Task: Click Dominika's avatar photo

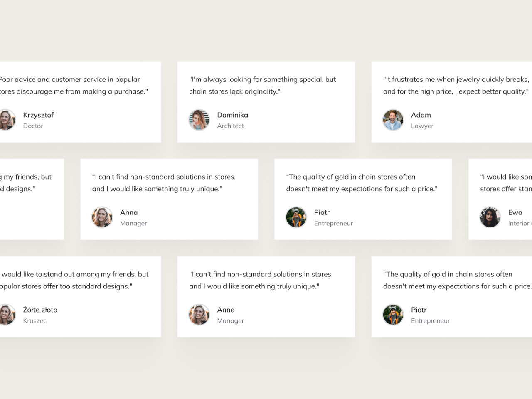Action: point(199,120)
